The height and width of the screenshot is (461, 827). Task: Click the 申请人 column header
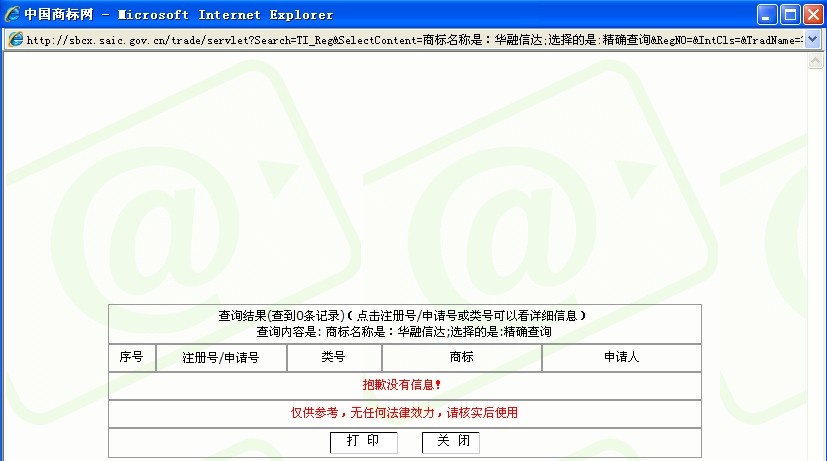point(621,358)
